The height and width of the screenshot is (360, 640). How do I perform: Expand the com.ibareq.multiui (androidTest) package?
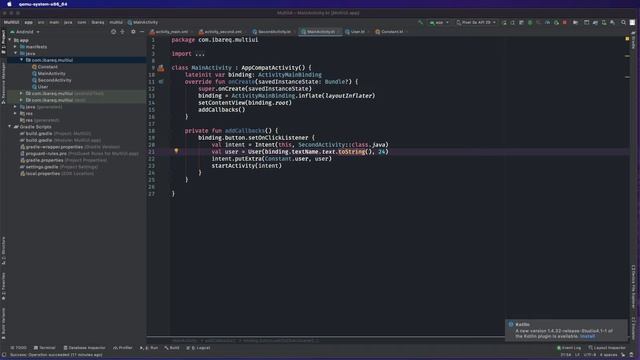(x=22, y=93)
